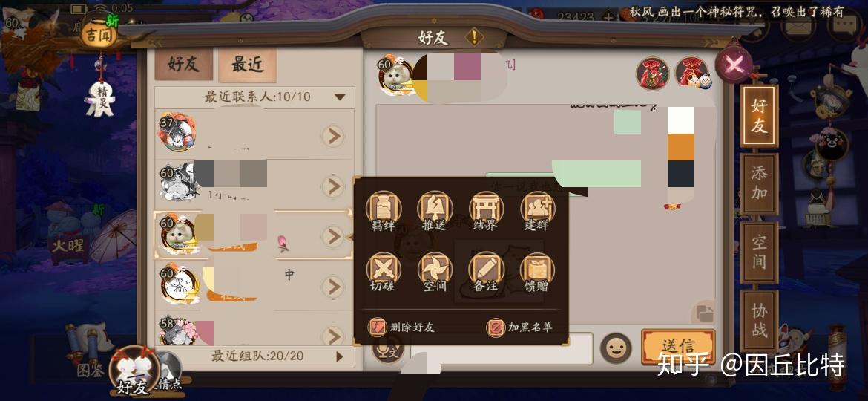
Task: Select the 推送 push icon
Action: pos(435,210)
